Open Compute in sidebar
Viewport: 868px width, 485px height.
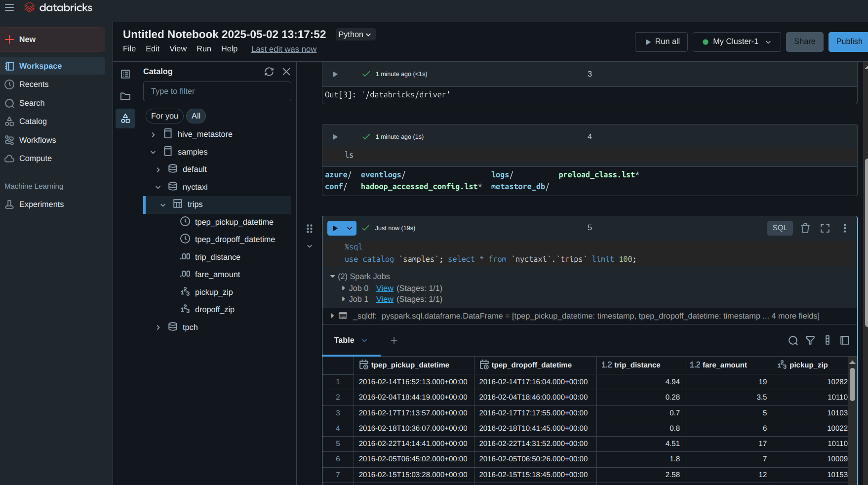(52, 159)
